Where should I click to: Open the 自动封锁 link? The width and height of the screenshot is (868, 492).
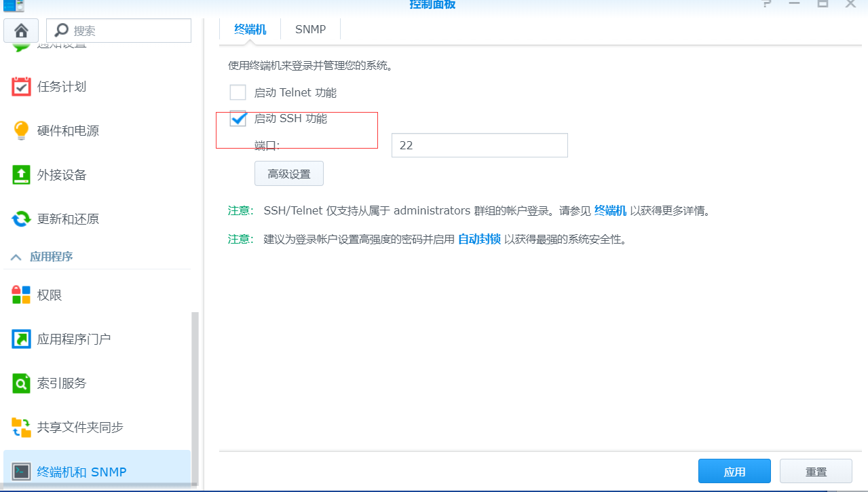pos(479,240)
